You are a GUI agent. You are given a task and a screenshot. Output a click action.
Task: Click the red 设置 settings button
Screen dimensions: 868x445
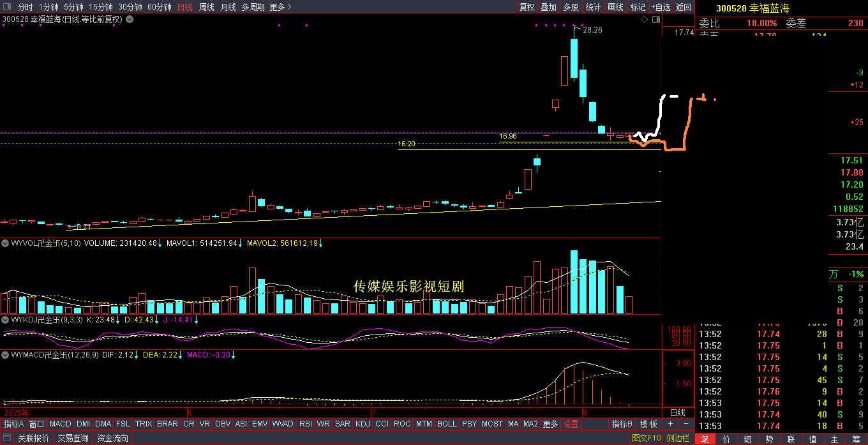tap(571, 424)
